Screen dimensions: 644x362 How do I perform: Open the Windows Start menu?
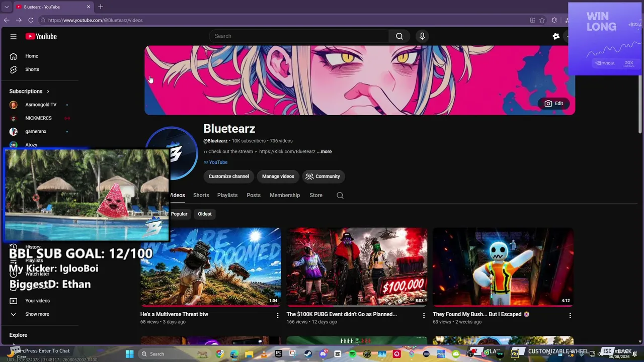click(129, 354)
